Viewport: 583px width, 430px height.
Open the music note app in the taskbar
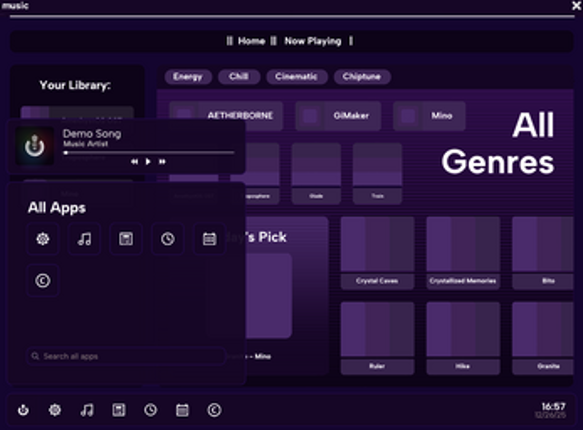pos(87,410)
